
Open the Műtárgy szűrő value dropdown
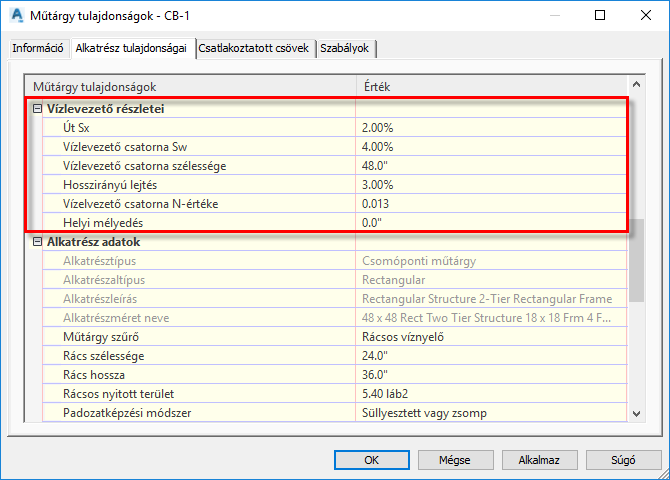(490, 336)
